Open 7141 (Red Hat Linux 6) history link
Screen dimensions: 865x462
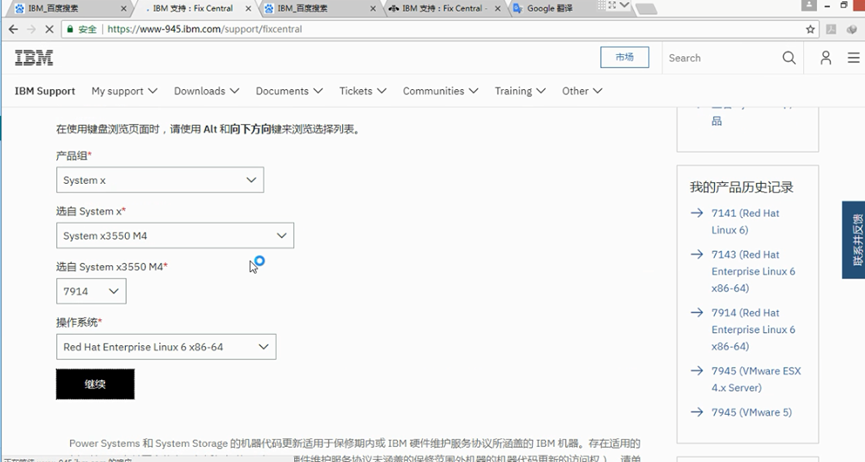pyautogui.click(x=745, y=221)
